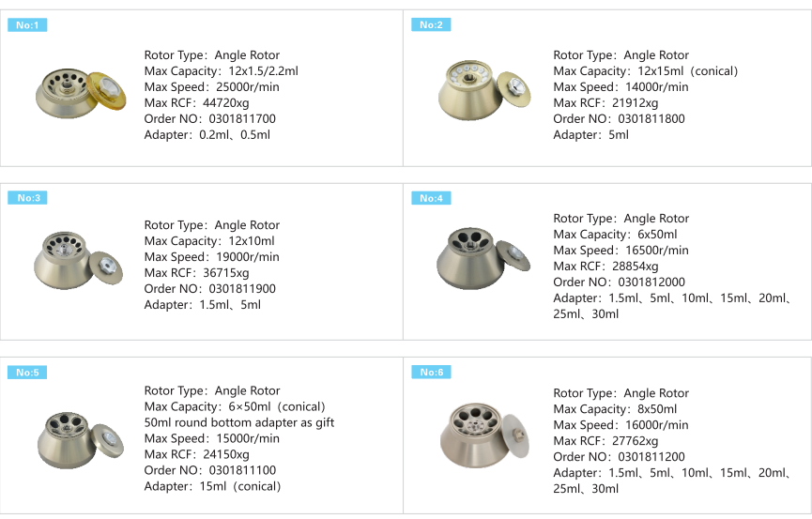Click order number 0301811800
812x519 pixels.
(x=651, y=119)
